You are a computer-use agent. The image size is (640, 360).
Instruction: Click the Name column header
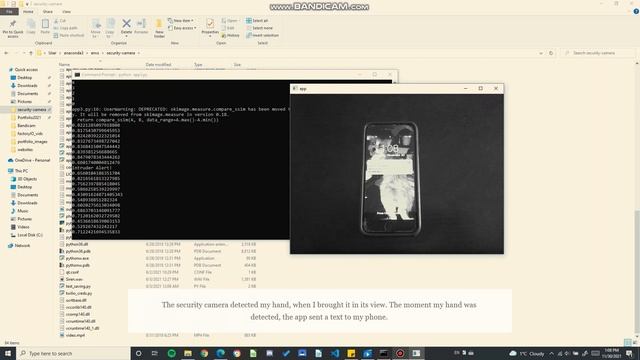tap(64, 64)
